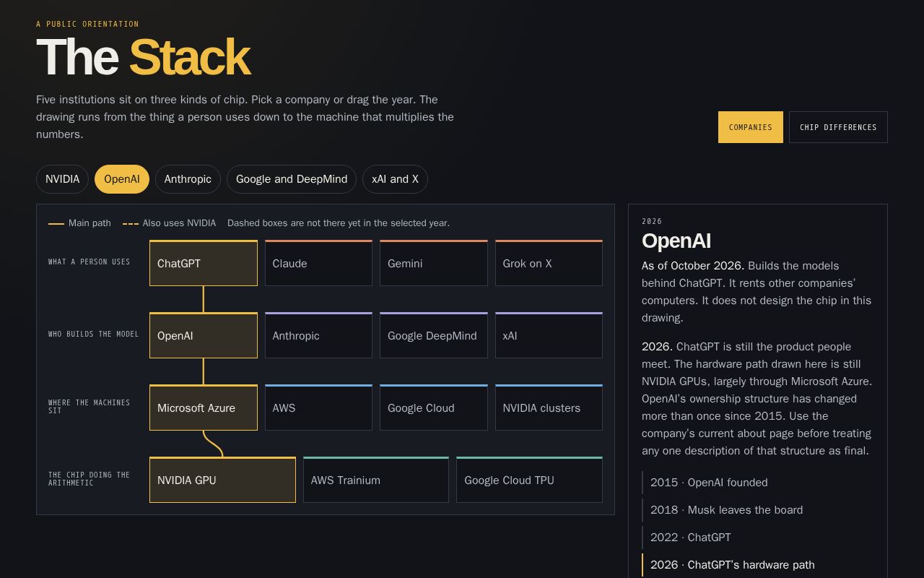
Task: Select timeline entry 2026 ChatGPT's hardware path
Action: (758, 565)
